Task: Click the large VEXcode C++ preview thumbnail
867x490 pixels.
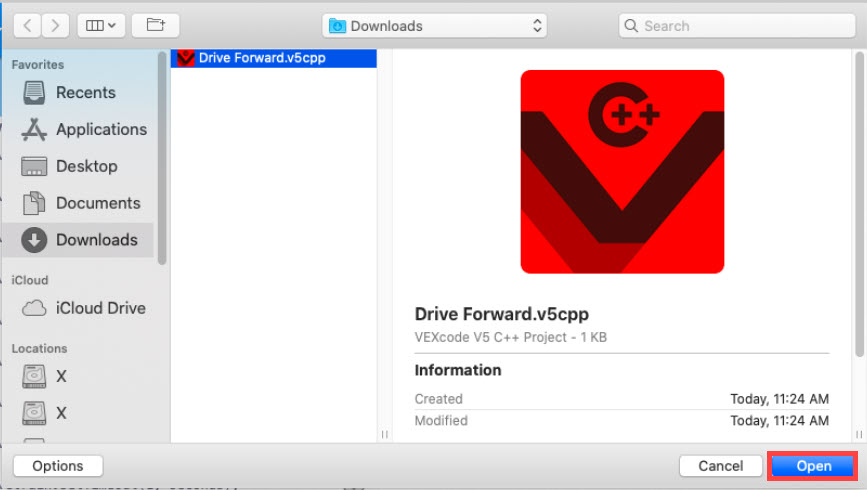Action: coord(622,171)
